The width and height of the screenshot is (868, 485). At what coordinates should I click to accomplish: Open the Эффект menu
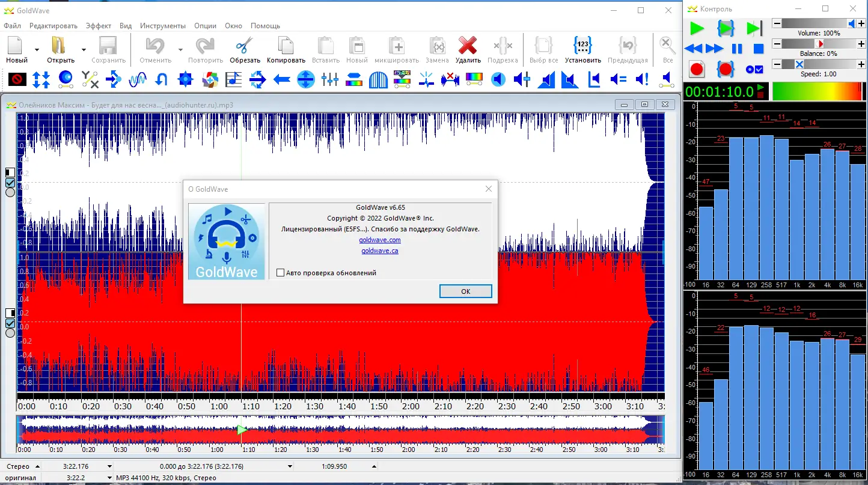pyautogui.click(x=99, y=26)
